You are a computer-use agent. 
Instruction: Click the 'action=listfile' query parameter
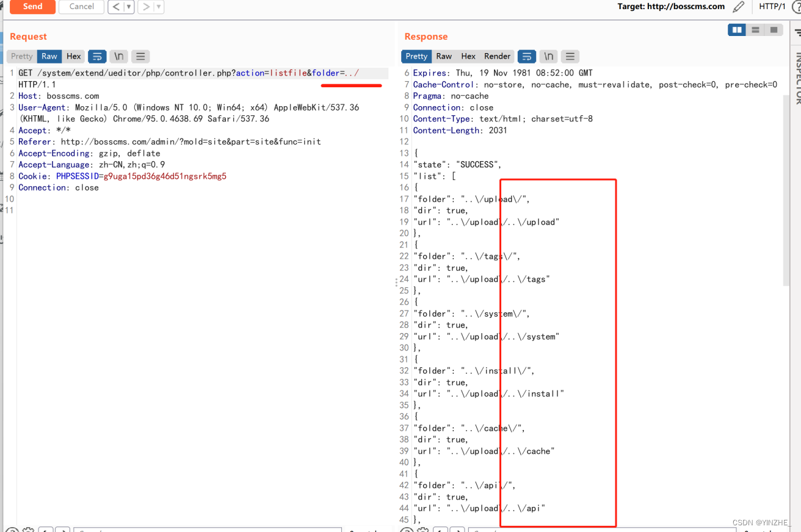pyautogui.click(x=271, y=73)
